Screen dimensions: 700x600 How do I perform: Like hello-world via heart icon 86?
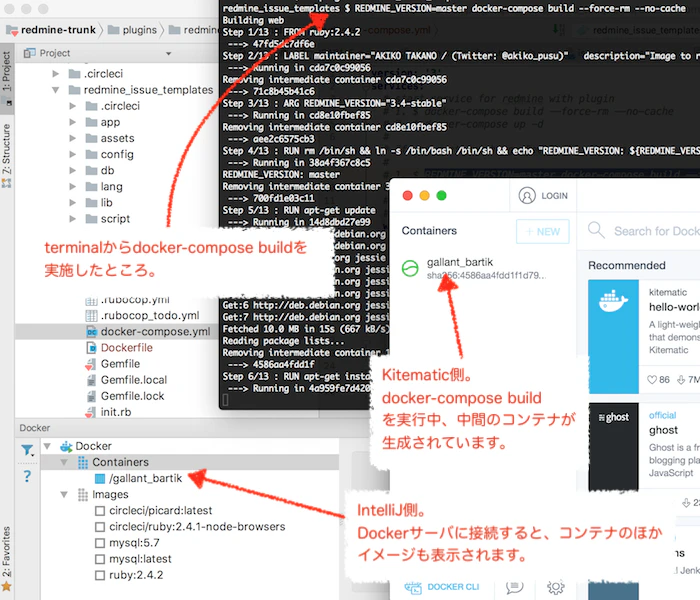click(652, 379)
